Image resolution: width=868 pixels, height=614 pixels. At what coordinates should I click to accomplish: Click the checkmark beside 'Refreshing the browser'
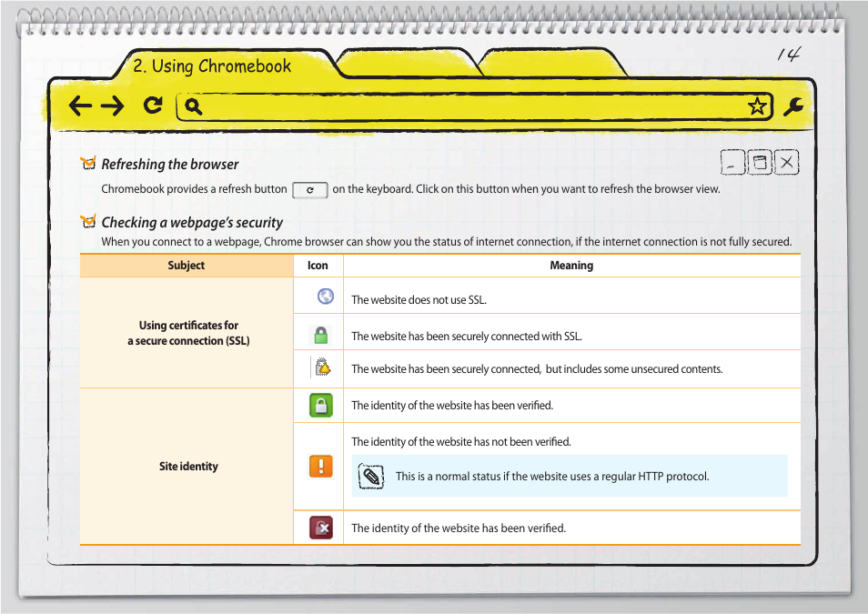tap(88, 163)
